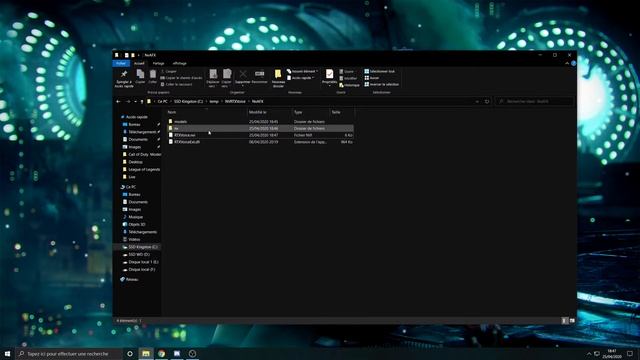Click the folder search field
Screen dimensions: 640x360
pyautogui.click(x=534, y=101)
